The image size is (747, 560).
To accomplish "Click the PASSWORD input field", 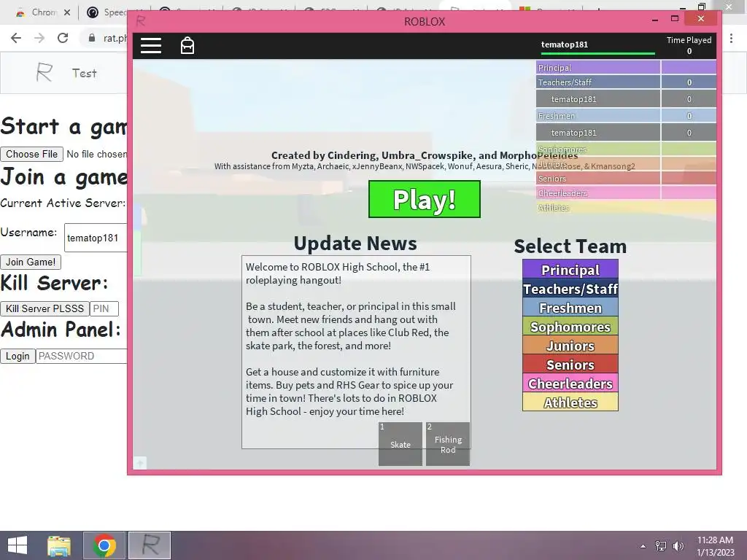I will 82,356.
